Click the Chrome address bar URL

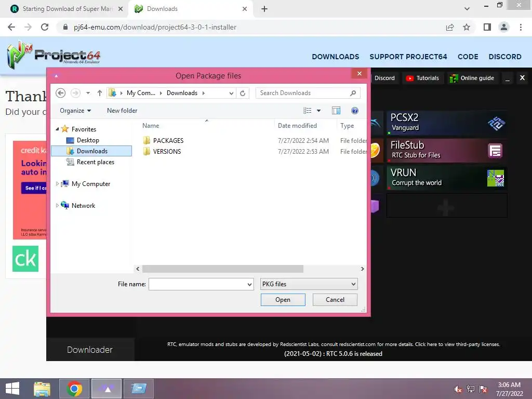(155, 27)
